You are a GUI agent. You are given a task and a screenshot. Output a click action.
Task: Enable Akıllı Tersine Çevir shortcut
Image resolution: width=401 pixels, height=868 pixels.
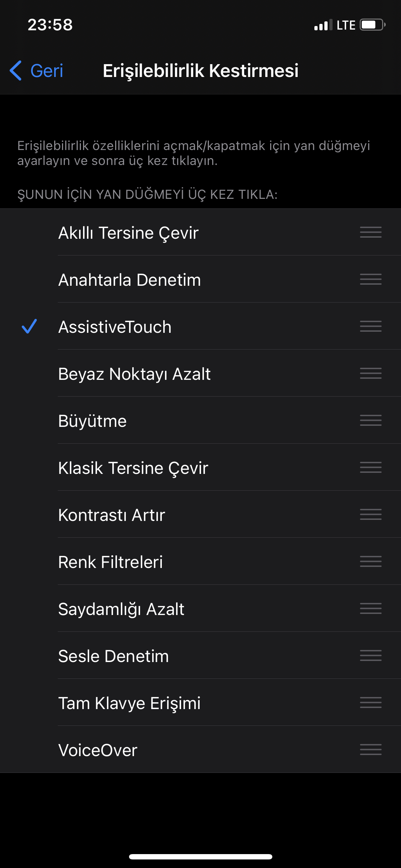pyautogui.click(x=200, y=232)
